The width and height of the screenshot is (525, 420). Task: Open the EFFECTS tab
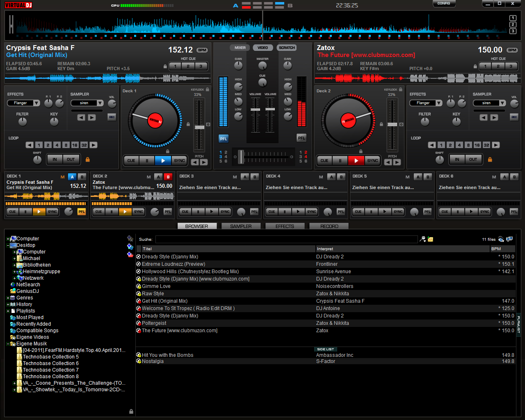pos(285,226)
